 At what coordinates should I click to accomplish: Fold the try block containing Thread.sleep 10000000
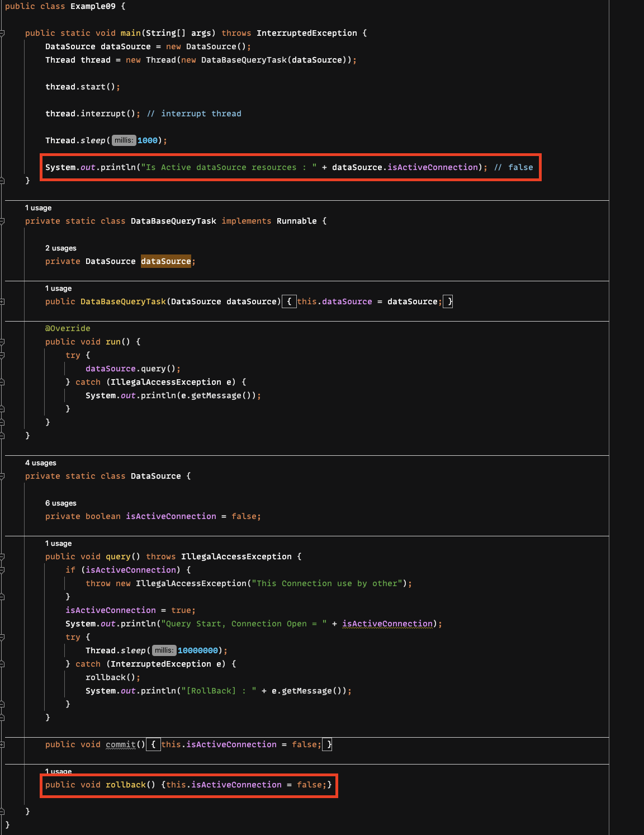click(2, 638)
